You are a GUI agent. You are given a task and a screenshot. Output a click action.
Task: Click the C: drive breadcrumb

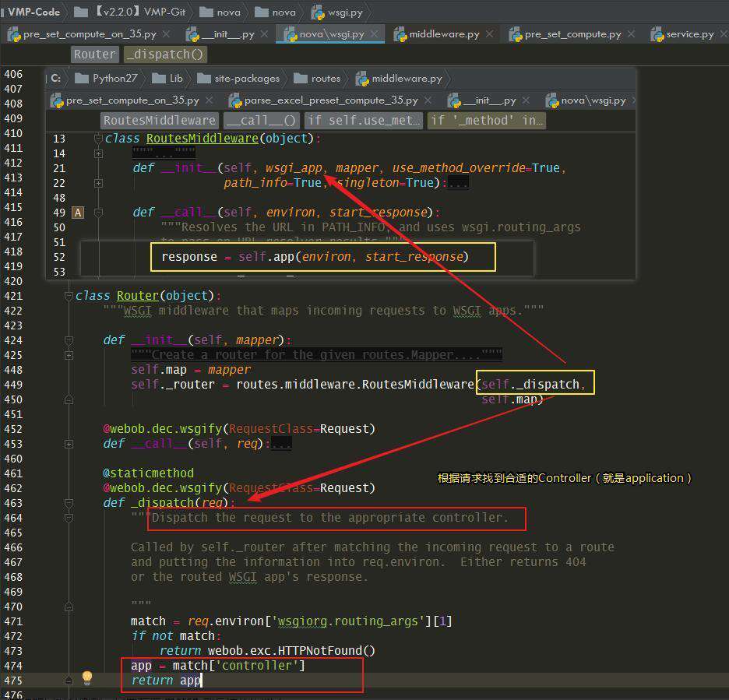tap(56, 78)
